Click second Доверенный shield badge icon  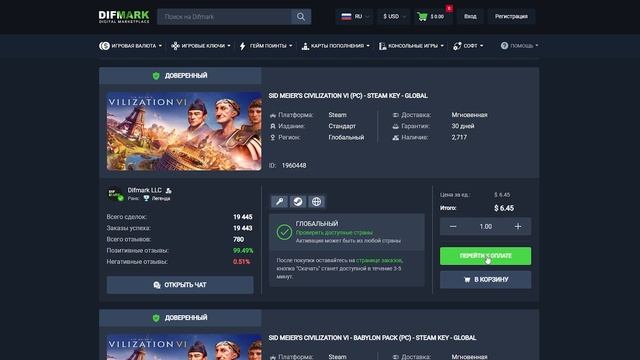point(156,318)
